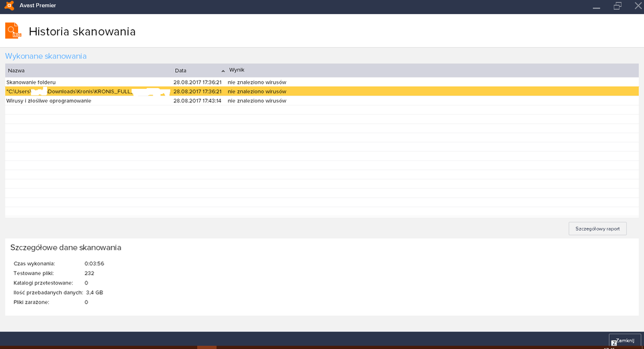The width and height of the screenshot is (644, 349).
Task: Click the "Wykonane skanowania" heading
Action: pyautogui.click(x=46, y=56)
